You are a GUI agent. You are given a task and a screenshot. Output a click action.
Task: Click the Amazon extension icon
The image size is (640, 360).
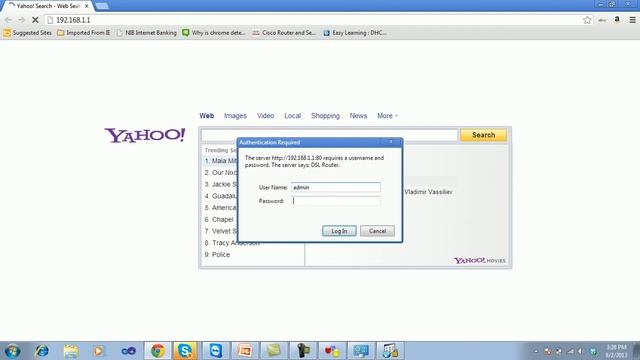tap(617, 19)
